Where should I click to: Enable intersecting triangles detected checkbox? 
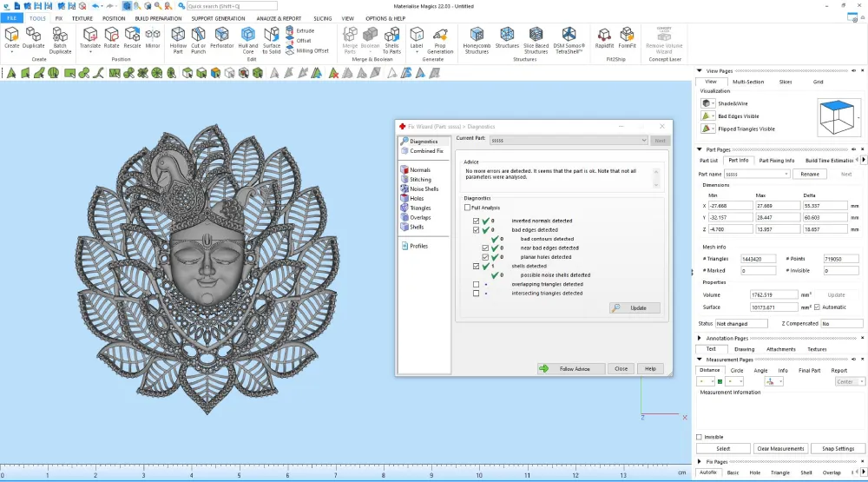pos(476,293)
